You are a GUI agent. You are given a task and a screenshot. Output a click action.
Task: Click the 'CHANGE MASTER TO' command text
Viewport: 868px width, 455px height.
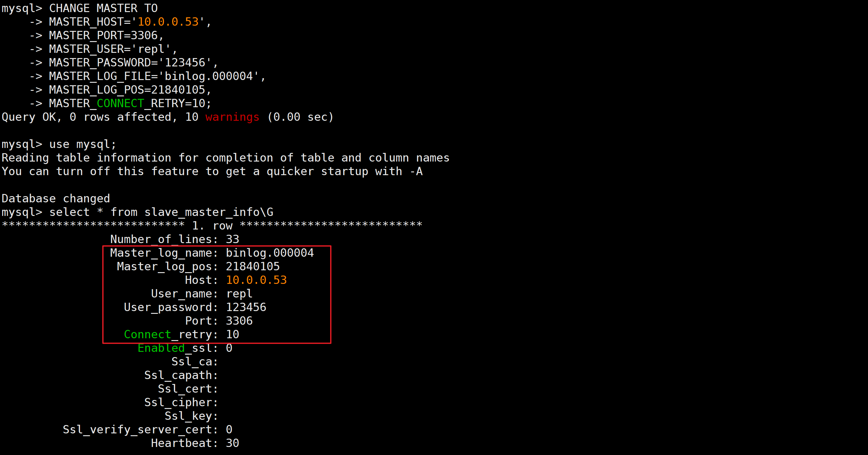pyautogui.click(x=103, y=8)
